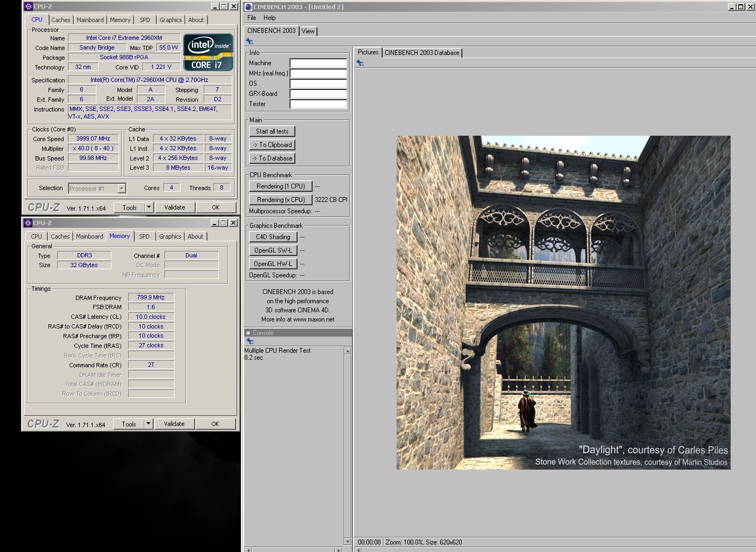Open Mainboard tab in upper CPU-Z
The image size is (756, 552).
pyautogui.click(x=90, y=20)
